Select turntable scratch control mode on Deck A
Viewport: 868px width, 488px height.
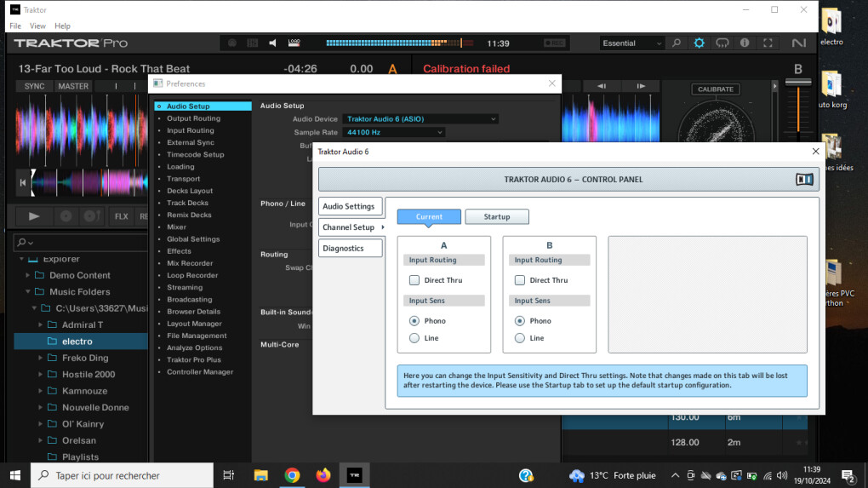coord(90,216)
